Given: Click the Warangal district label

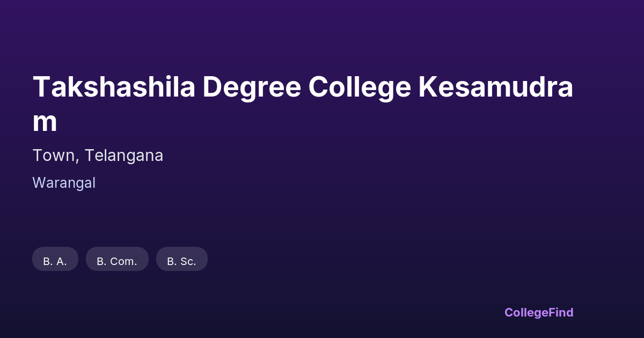Looking at the screenshot, I should tap(64, 183).
